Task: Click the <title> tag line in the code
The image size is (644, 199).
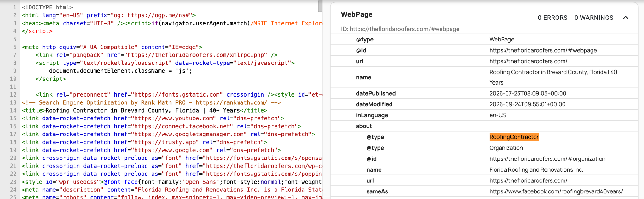Action: point(144,110)
